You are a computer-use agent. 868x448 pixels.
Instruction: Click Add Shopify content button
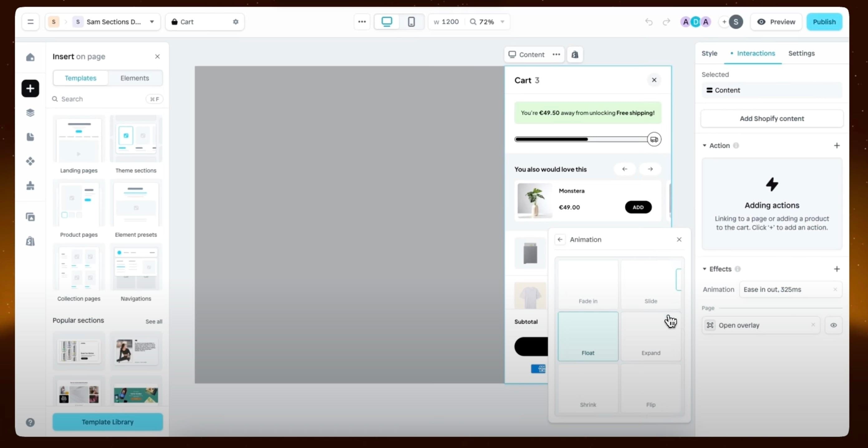pos(772,118)
